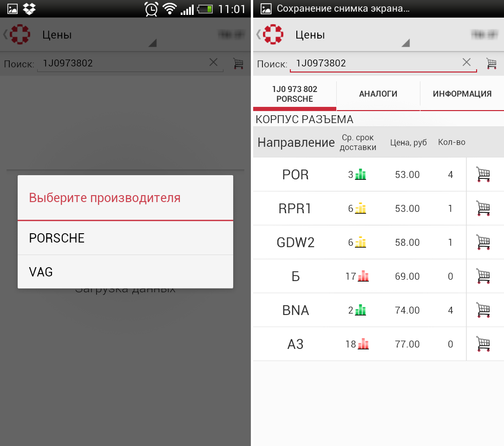This screenshot has width=504, height=446.
Task: Add POR row to cart
Action: (x=483, y=174)
